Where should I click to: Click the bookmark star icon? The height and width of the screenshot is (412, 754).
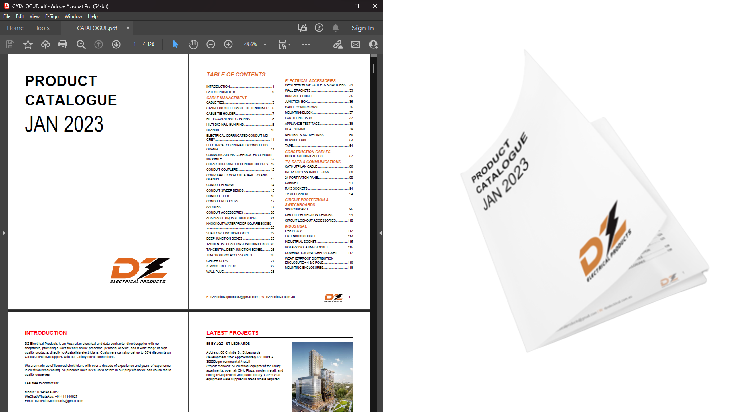[x=27, y=45]
